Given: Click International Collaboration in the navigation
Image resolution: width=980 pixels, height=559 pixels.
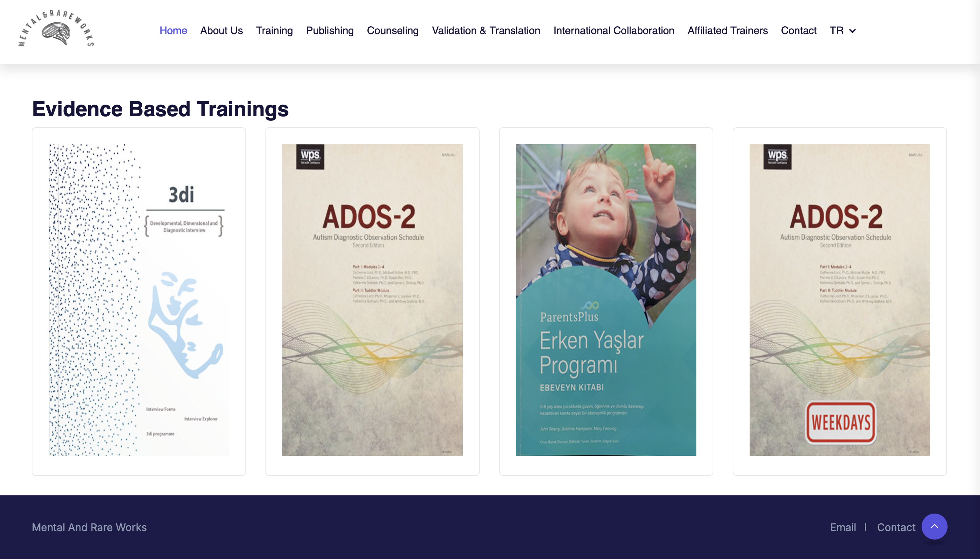Looking at the screenshot, I should pos(614,31).
